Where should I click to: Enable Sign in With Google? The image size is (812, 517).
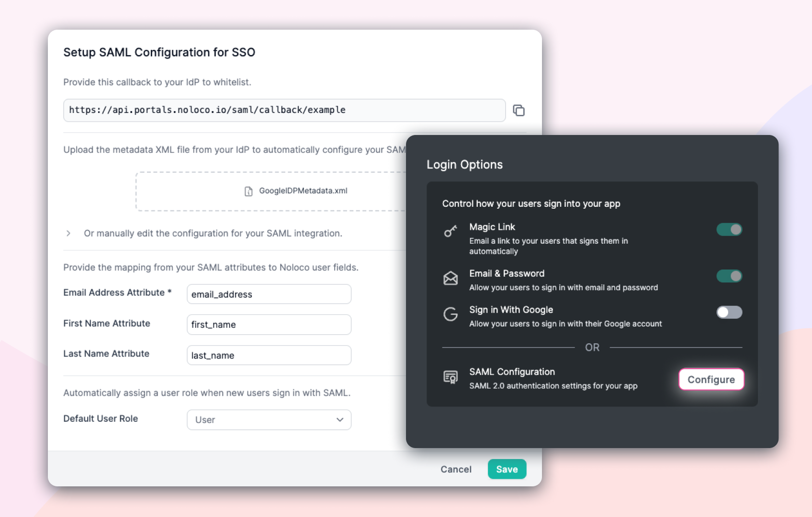[729, 312]
